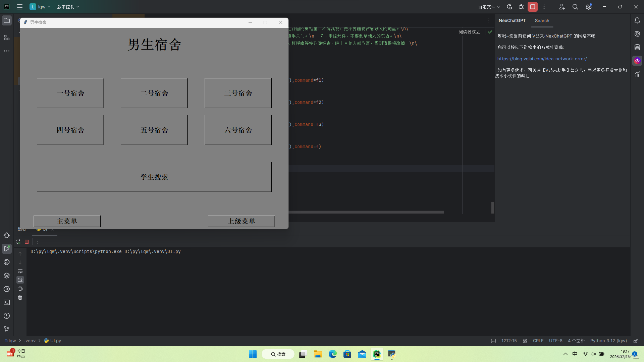Open editor tab options three-dot menu

pos(488,20)
